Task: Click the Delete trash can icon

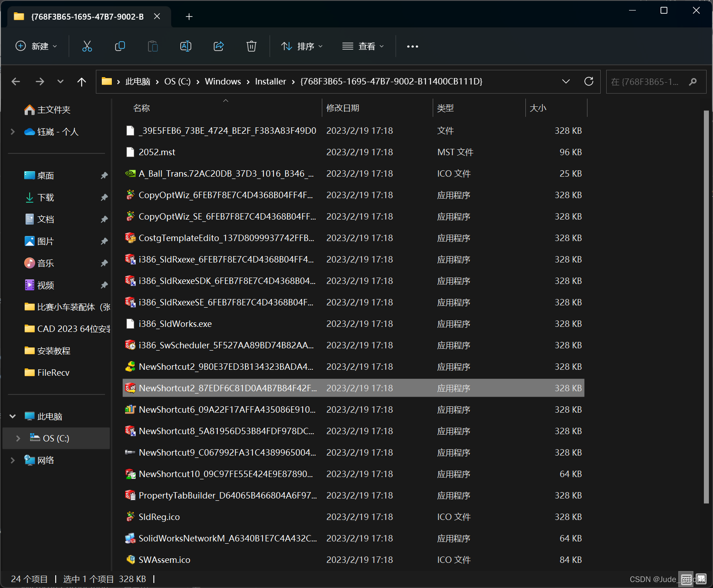Action: [x=252, y=46]
